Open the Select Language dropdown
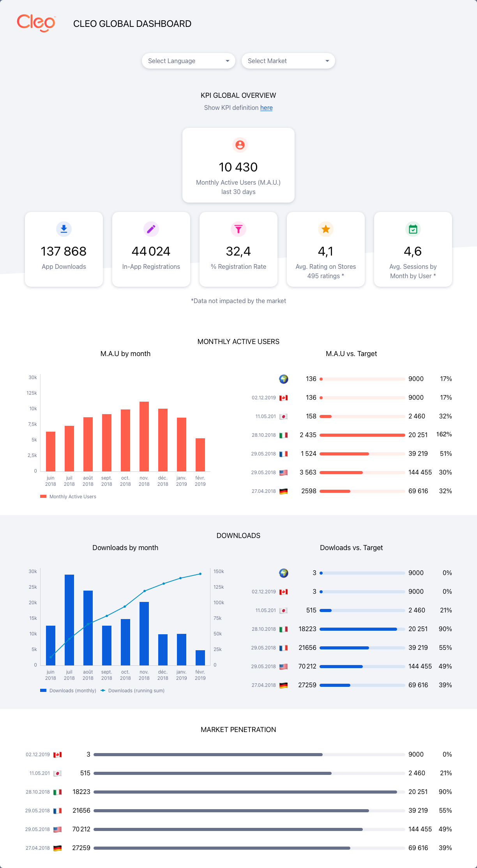The image size is (477, 868). 188,61
